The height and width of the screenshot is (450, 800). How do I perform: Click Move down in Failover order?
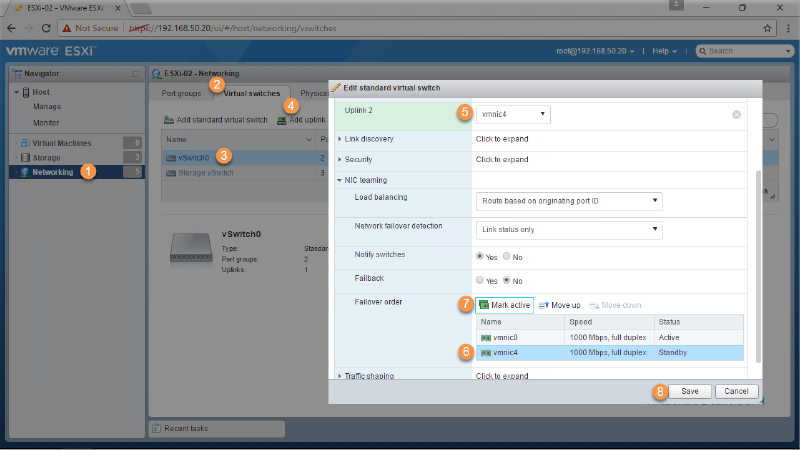[x=615, y=305]
